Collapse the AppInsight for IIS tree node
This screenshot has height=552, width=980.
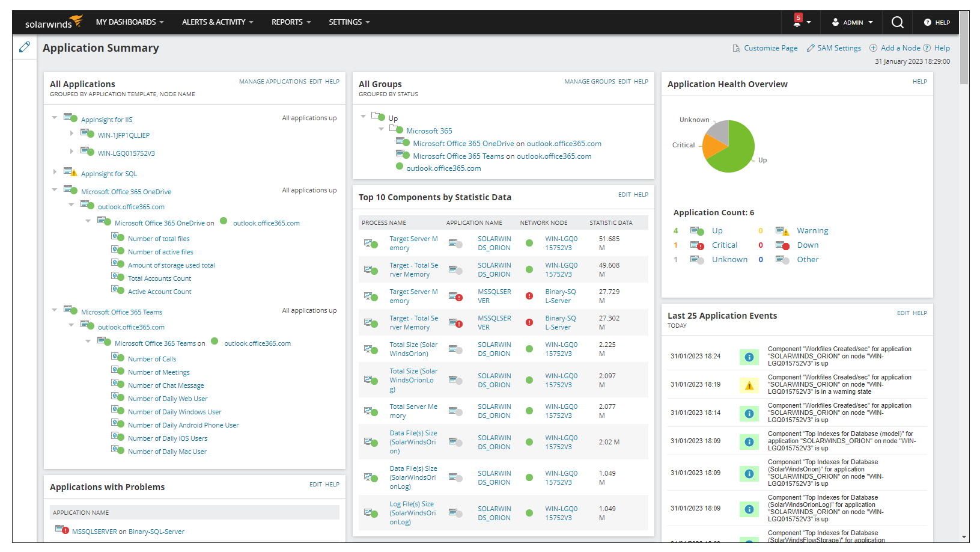tap(55, 118)
